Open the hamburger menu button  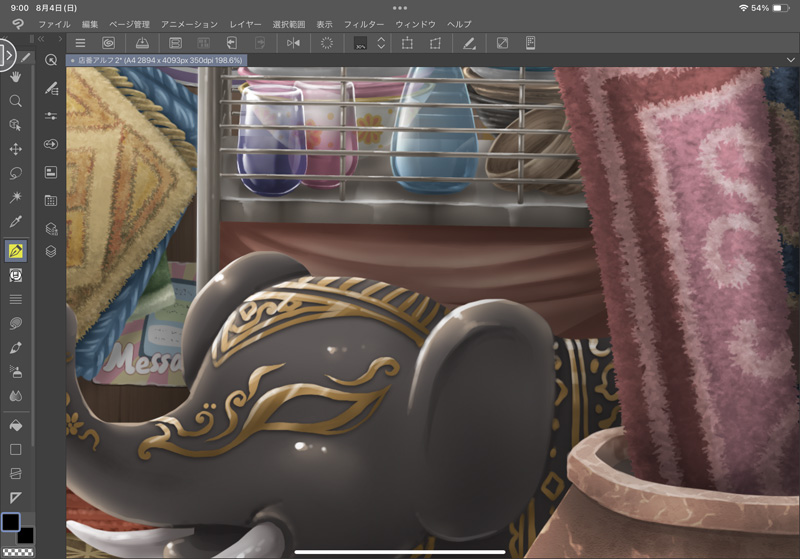[x=80, y=43]
